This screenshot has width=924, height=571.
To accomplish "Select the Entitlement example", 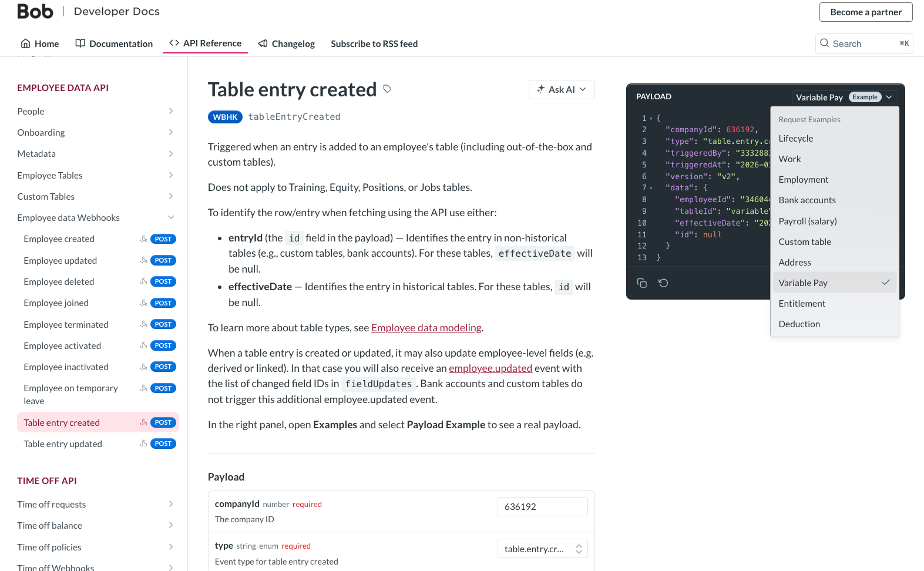I will click(x=834, y=304).
